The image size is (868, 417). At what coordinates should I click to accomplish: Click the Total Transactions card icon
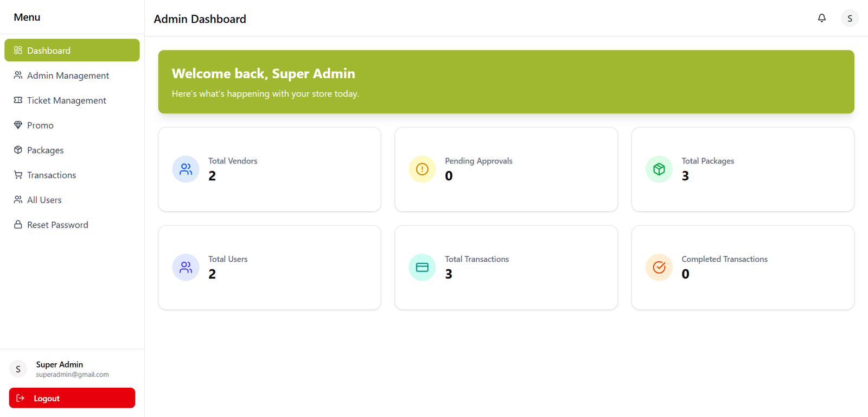tap(422, 267)
